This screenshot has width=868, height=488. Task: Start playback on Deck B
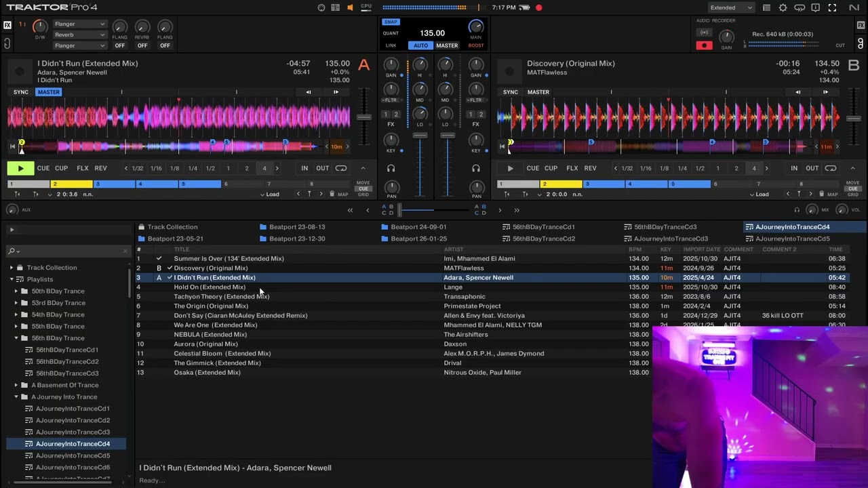(x=510, y=168)
